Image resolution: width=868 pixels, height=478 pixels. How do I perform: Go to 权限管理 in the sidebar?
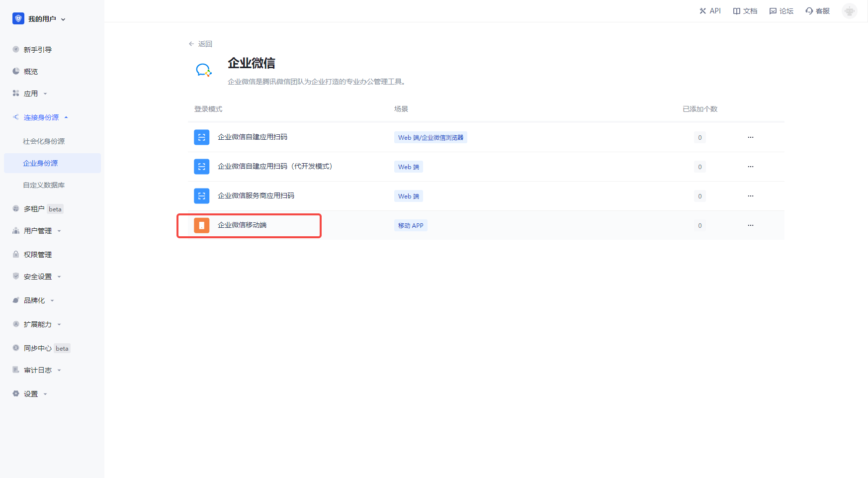(x=38, y=255)
